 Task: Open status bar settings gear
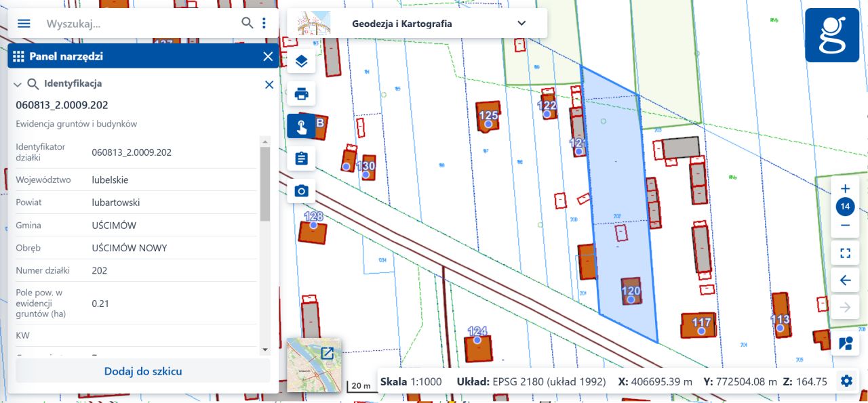click(x=846, y=381)
